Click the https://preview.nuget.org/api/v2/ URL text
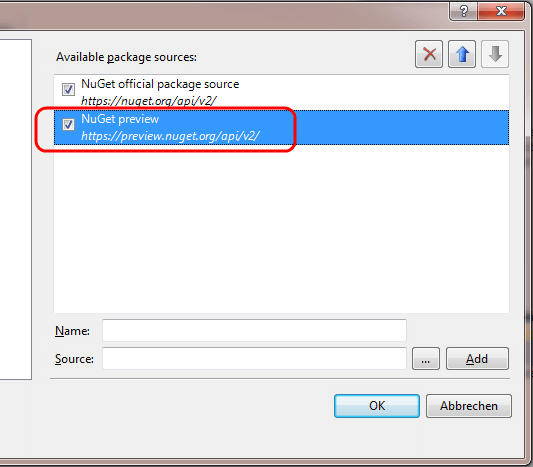This screenshot has height=467, width=533. point(170,136)
